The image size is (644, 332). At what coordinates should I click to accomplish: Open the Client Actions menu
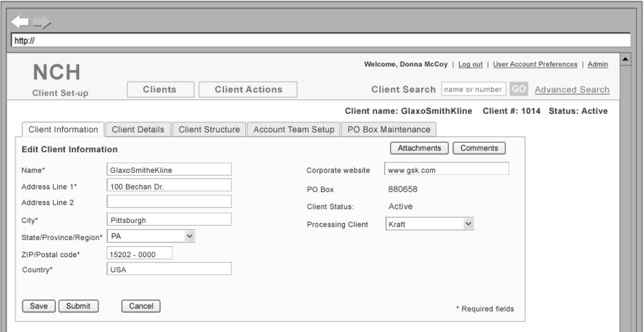pyautogui.click(x=248, y=89)
